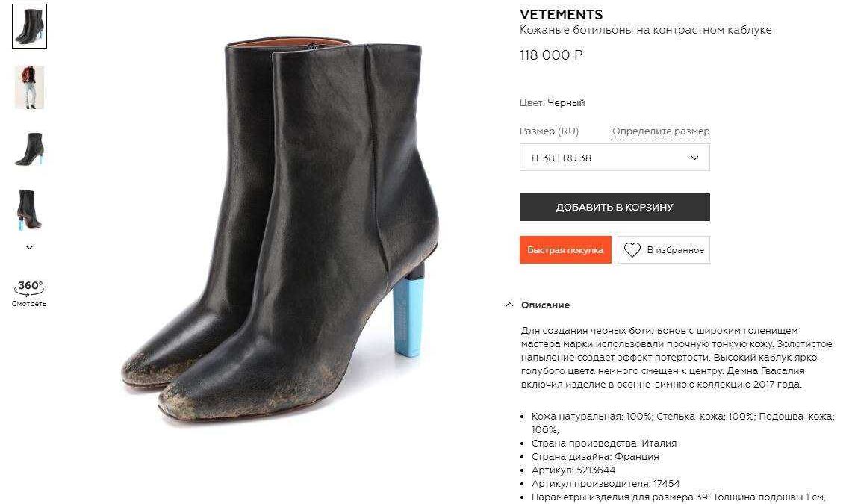Open Определите размер size guide link
The image size is (849, 504).
click(661, 131)
